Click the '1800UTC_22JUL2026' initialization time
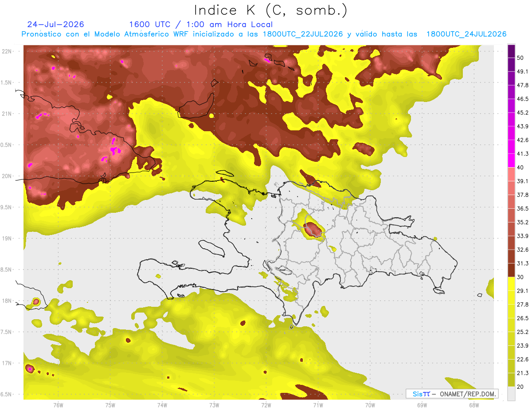Viewport: 532px width, 411px height. pos(303,34)
